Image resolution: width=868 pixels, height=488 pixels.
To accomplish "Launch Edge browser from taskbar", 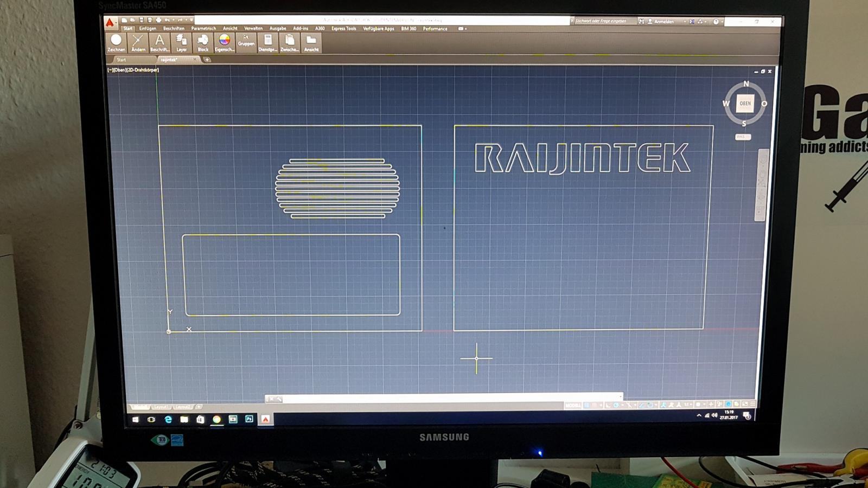I will coord(168,419).
